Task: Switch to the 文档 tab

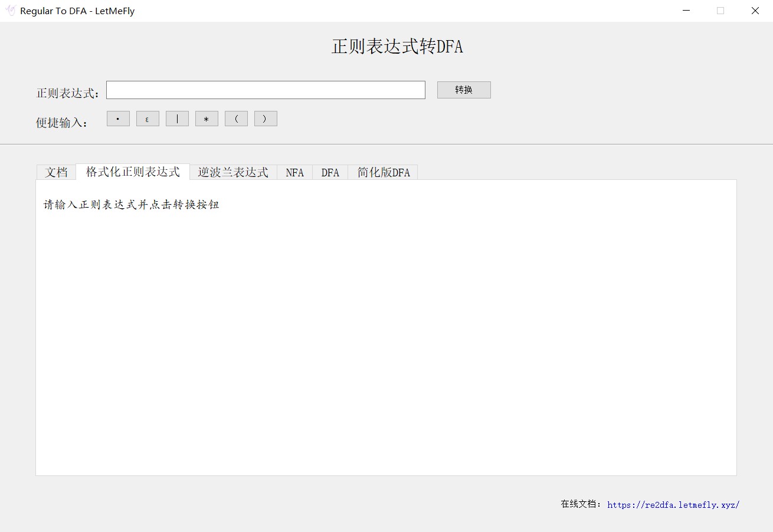Action: (57, 172)
